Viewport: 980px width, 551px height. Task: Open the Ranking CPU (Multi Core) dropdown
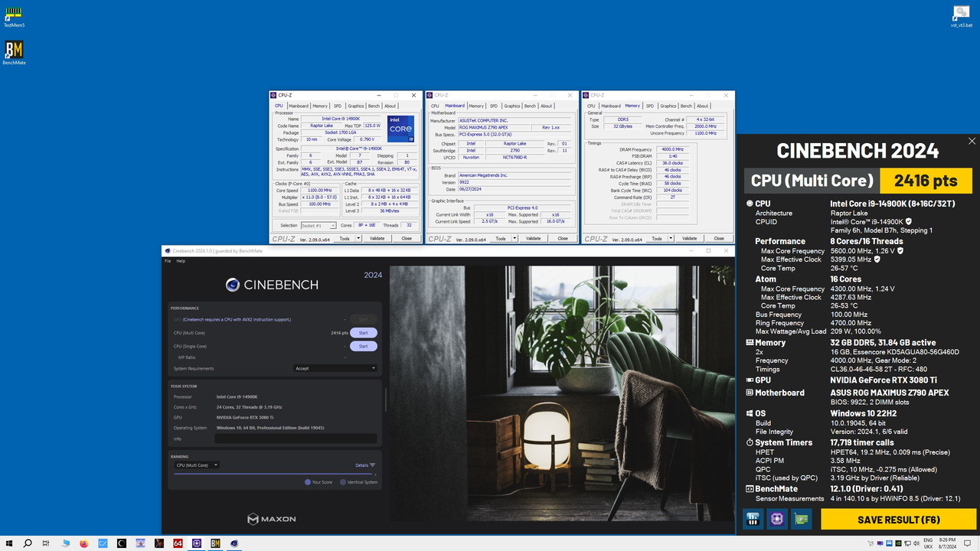(196, 465)
